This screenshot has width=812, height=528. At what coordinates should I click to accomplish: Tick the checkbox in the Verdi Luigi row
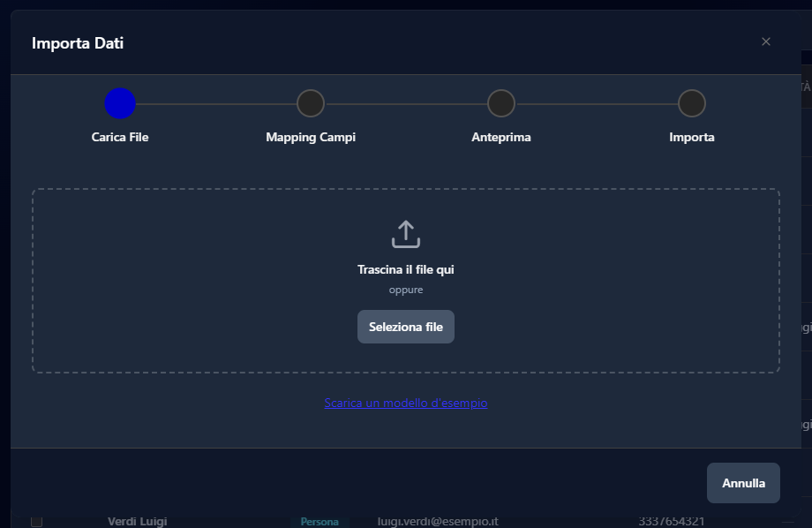click(x=36, y=521)
